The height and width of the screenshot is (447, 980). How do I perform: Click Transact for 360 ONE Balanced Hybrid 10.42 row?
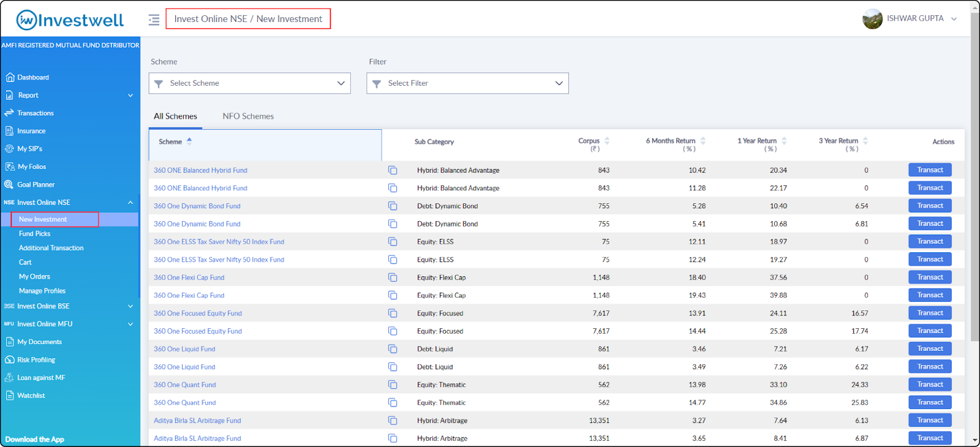(930, 170)
